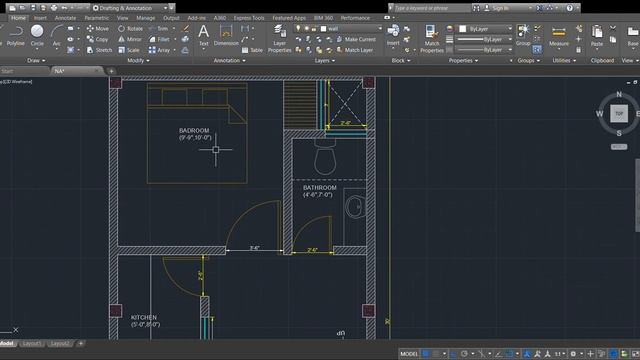Screen dimensions: 640x360
Task: Activate the Copy tool
Action: pyautogui.click(x=97, y=39)
